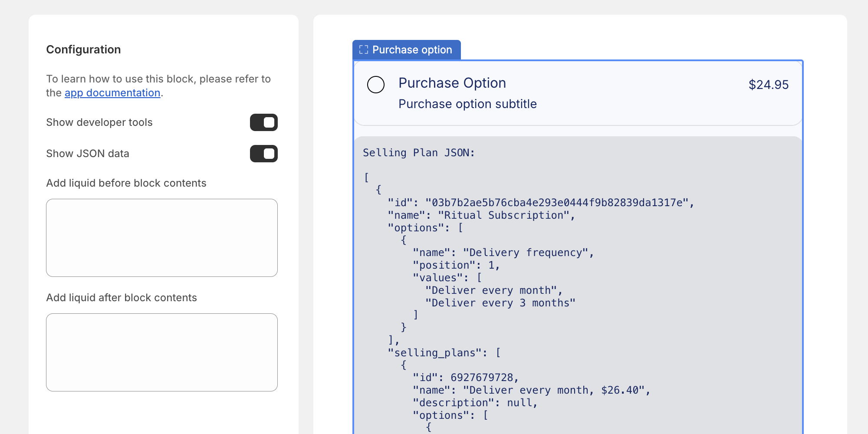
Task: Click Add liquid before block contents label
Action: [126, 183]
